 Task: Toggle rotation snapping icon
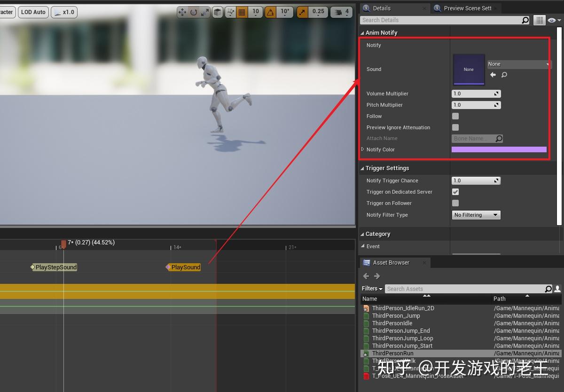point(272,12)
